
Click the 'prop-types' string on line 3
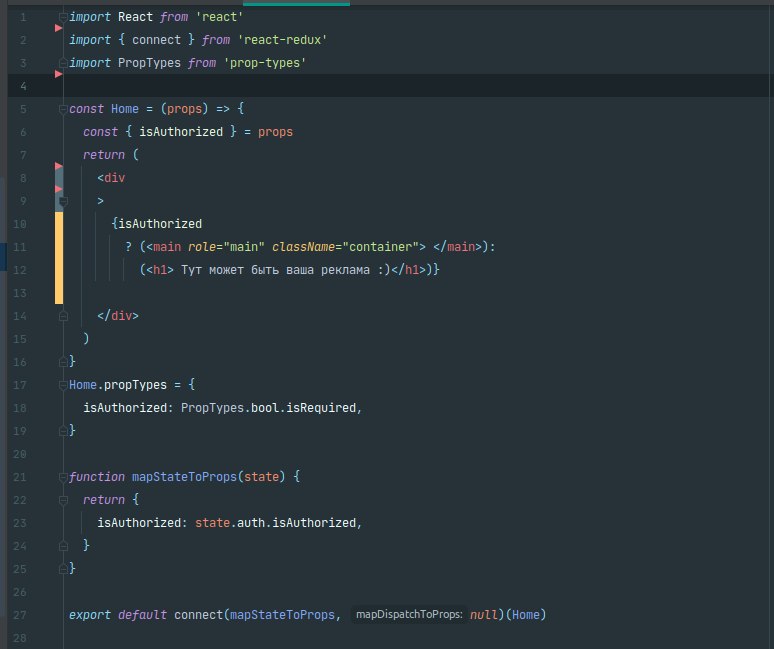click(x=265, y=63)
